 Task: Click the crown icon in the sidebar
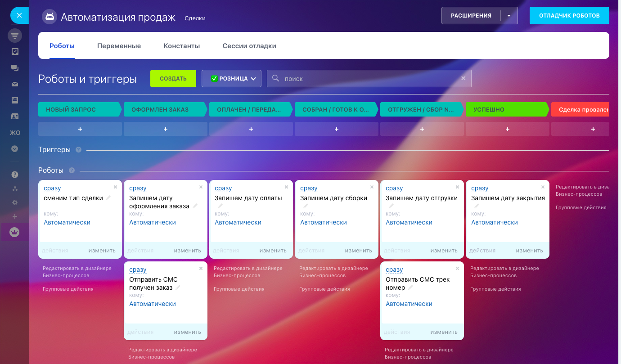click(15, 232)
